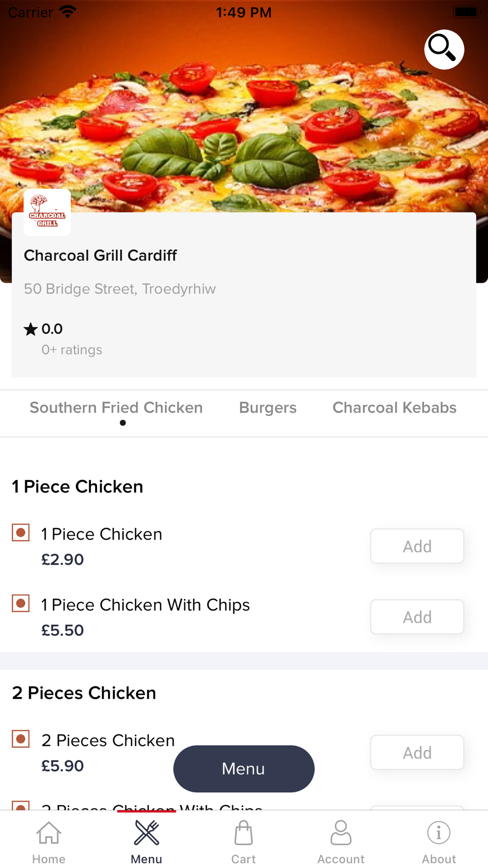This screenshot has width=488, height=868.
Task: Open the Cart bag icon
Action: [243, 833]
